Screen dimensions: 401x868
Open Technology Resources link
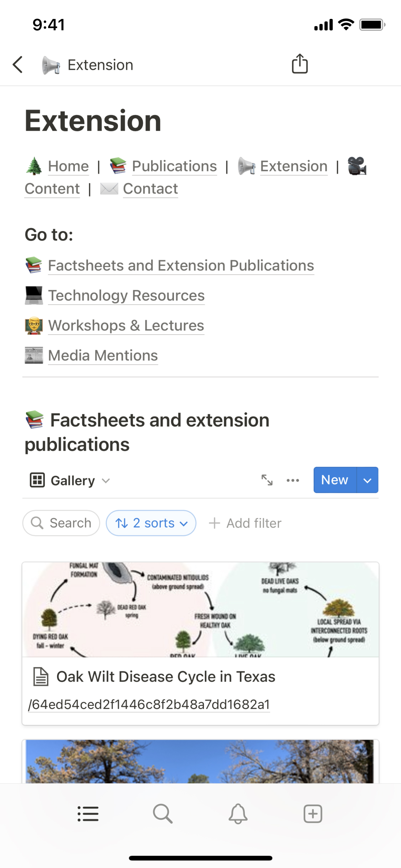click(x=126, y=296)
